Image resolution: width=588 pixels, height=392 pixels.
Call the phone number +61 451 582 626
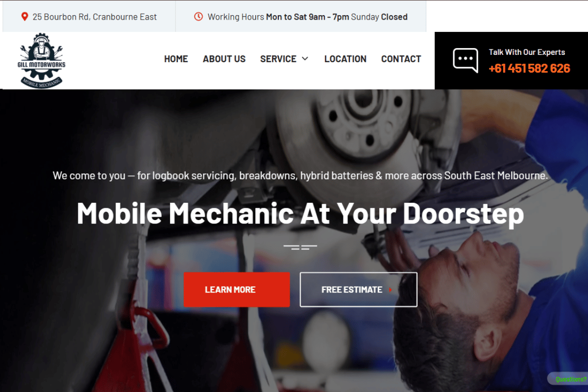529,68
